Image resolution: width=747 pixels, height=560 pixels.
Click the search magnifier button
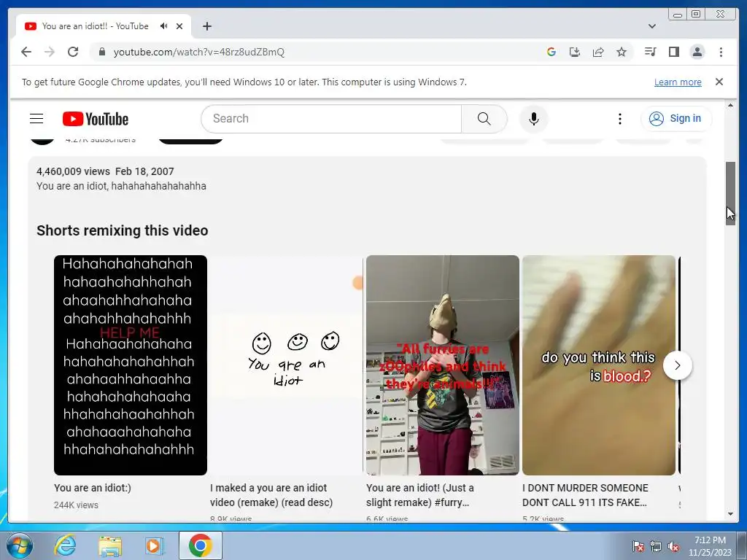484,119
